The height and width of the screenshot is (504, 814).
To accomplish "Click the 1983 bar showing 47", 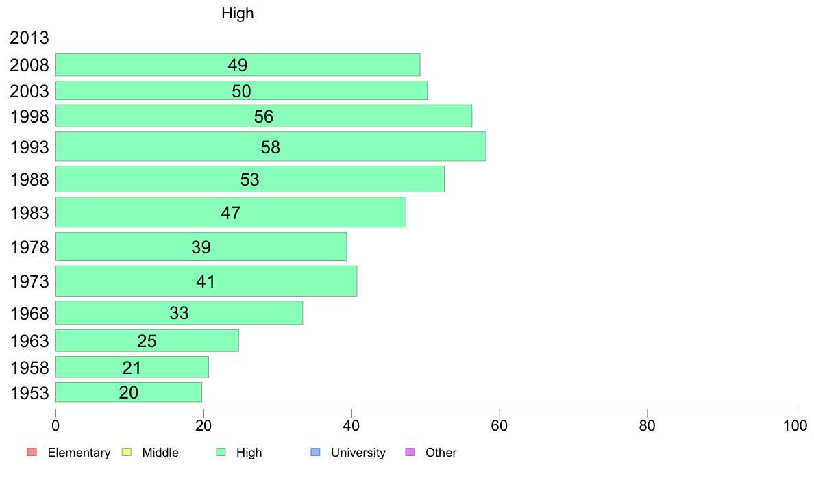I will pyautogui.click(x=230, y=212).
